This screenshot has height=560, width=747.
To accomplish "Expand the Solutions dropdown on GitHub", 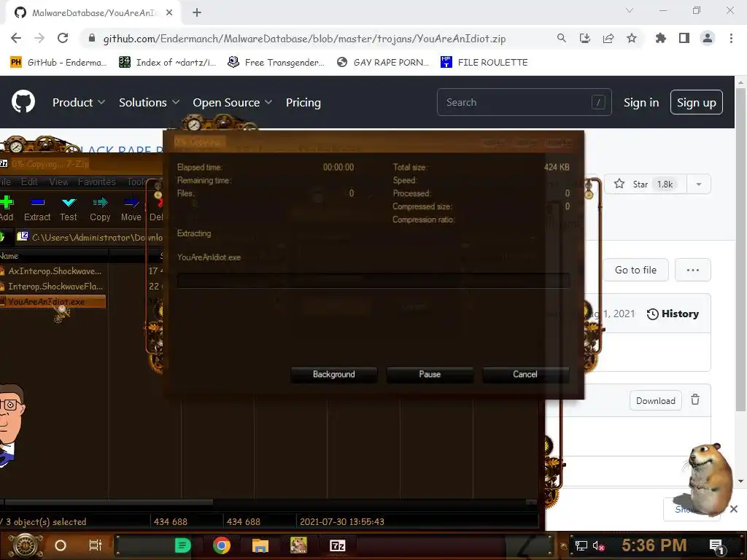I will tap(149, 102).
